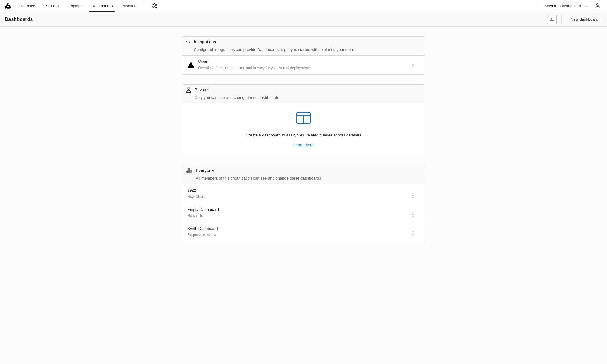
Task: Open Synth Dashboard three-dot menu
Action: [413, 234]
